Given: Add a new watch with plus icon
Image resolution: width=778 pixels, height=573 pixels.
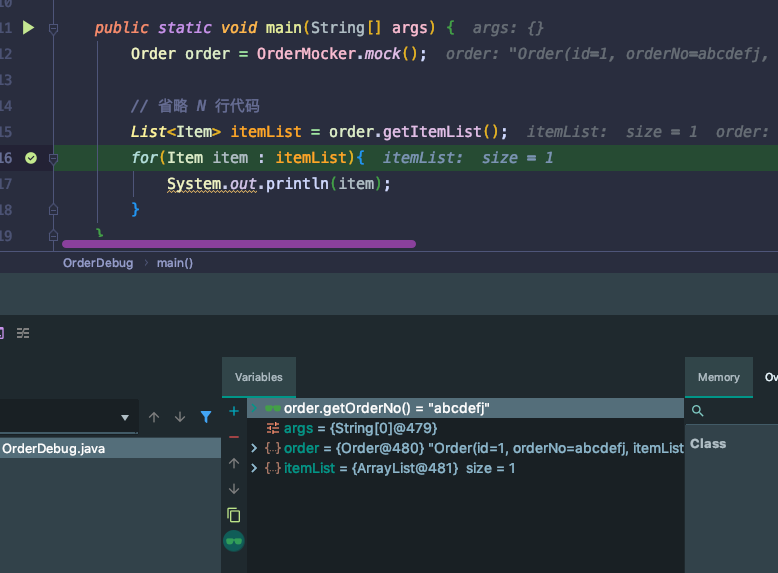Looking at the screenshot, I should [234, 411].
